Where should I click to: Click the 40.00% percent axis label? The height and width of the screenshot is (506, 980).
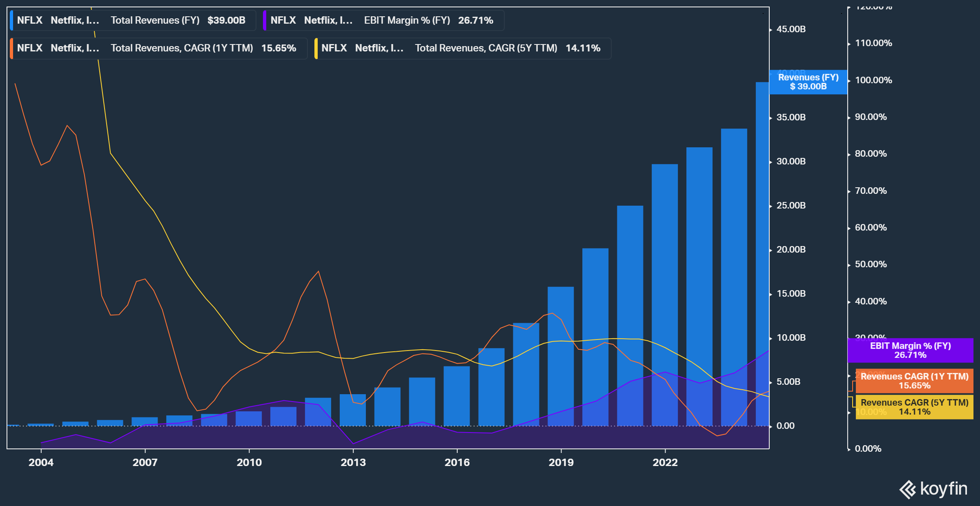pos(871,302)
